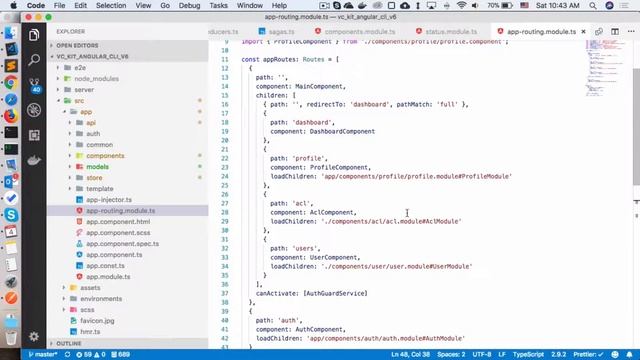Click the feedback smiley in the status bar

(x=615, y=354)
